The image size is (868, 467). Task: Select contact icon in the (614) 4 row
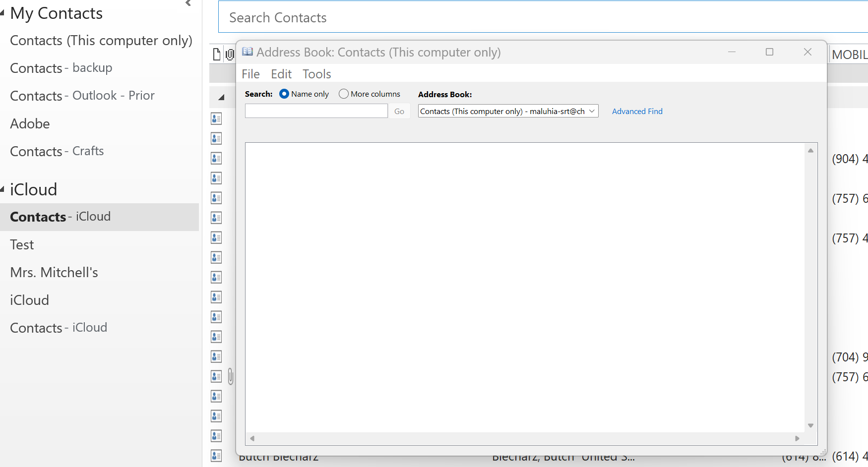click(216, 456)
